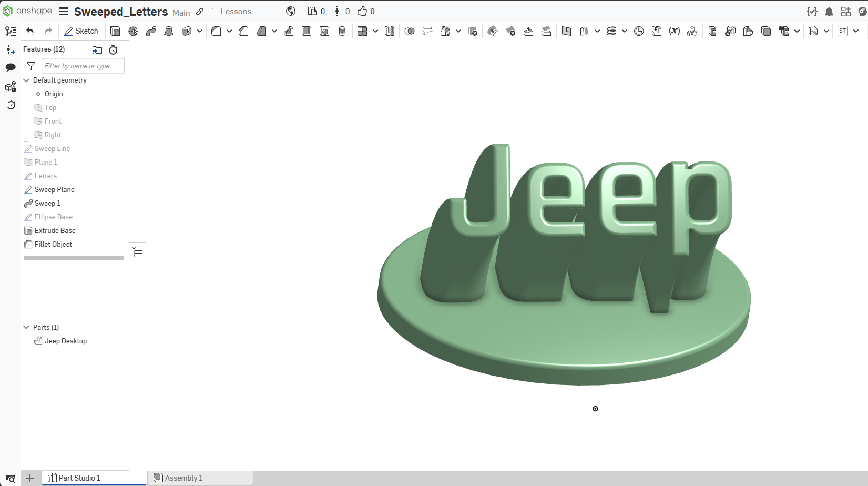Open the Comments panel
Image resolution: width=868 pixels, height=486 pixels.
click(x=11, y=67)
